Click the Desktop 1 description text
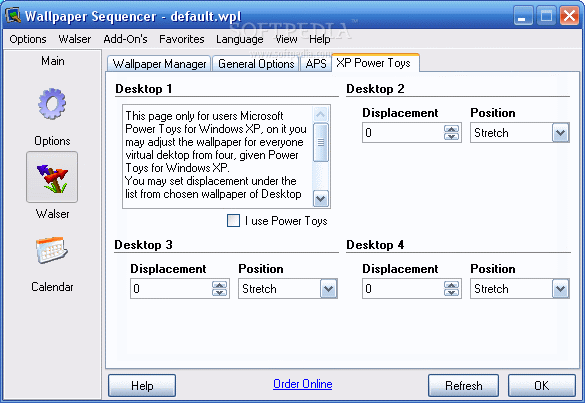585x403 pixels. 216,155
